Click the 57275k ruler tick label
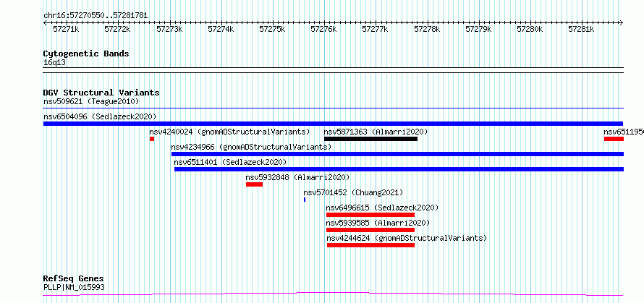 tap(272, 29)
